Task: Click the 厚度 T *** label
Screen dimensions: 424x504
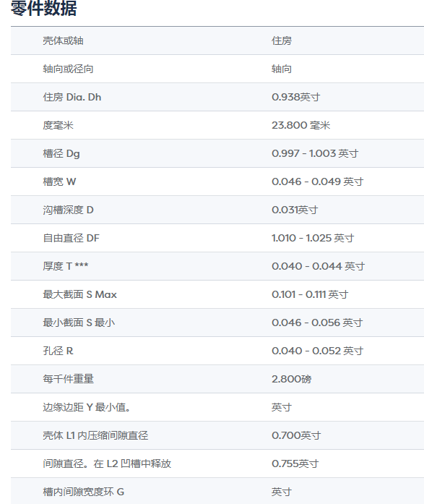Action: point(66,266)
